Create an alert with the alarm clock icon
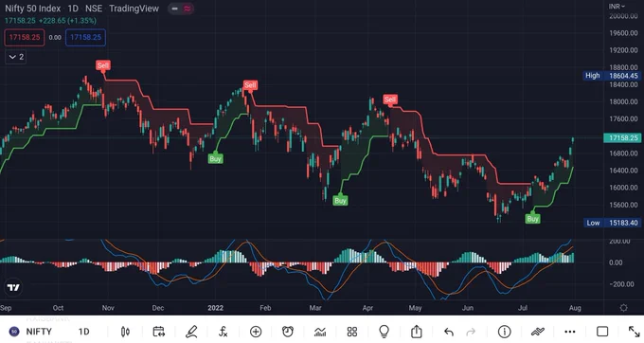Screen dimensions: 644x343 click(288, 332)
